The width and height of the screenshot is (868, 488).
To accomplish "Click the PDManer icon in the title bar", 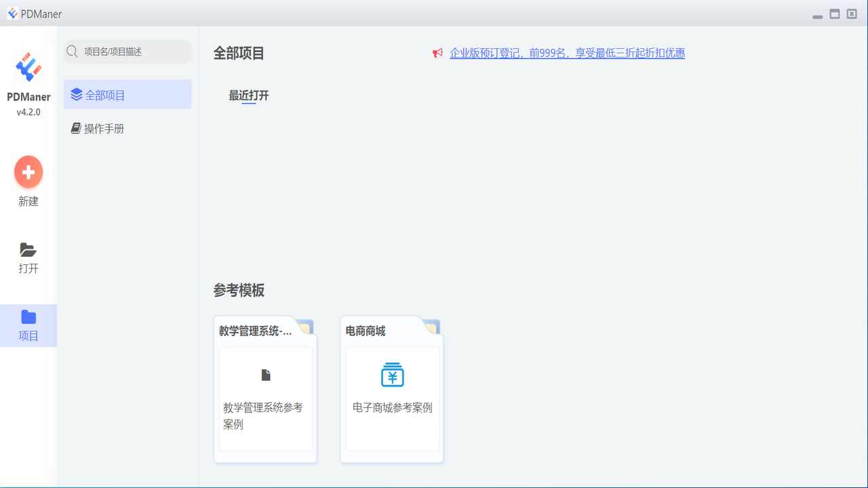I will pyautogui.click(x=12, y=12).
